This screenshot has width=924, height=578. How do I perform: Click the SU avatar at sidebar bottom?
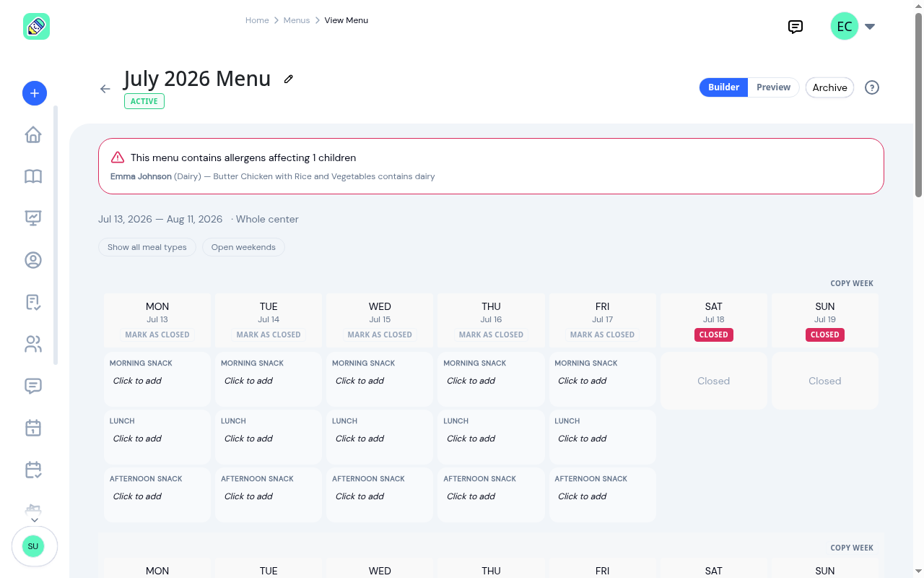click(x=33, y=546)
